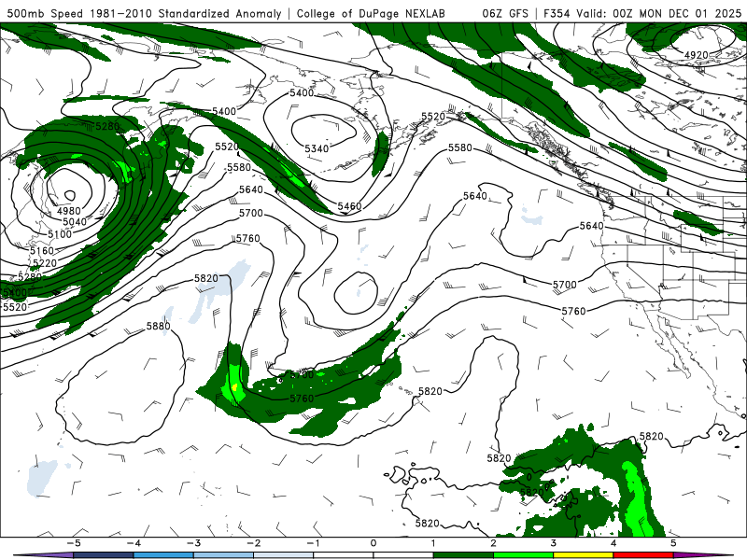Click the -2 value on the color scale
The width and height of the screenshot is (747, 560).
coord(253,543)
